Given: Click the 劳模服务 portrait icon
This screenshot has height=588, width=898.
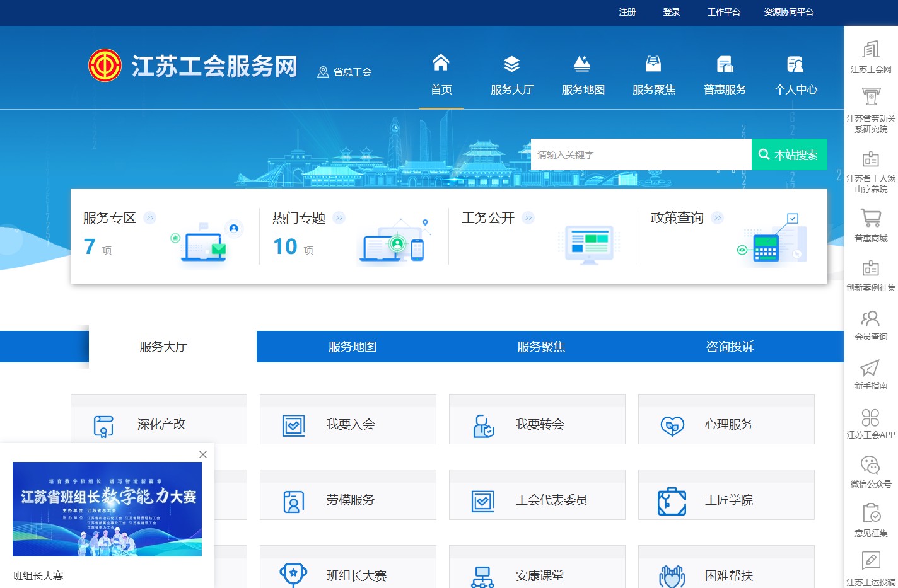Looking at the screenshot, I should [x=293, y=502].
